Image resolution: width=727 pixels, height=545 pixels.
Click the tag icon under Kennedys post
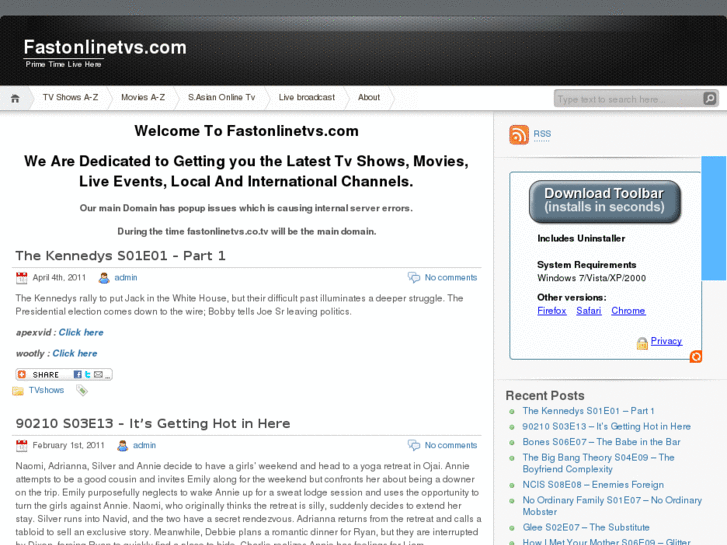click(82, 391)
